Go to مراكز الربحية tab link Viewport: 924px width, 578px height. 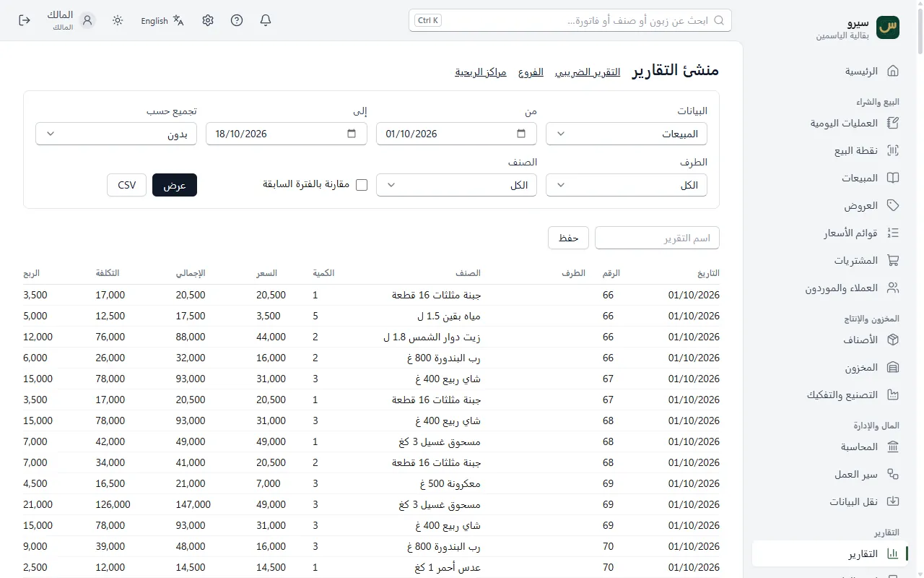click(x=481, y=72)
